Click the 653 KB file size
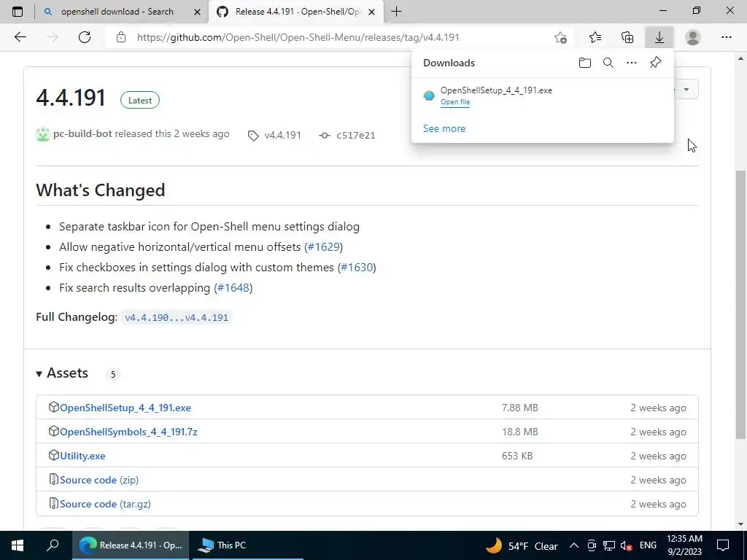Image resolution: width=747 pixels, height=560 pixels. pyautogui.click(x=517, y=456)
